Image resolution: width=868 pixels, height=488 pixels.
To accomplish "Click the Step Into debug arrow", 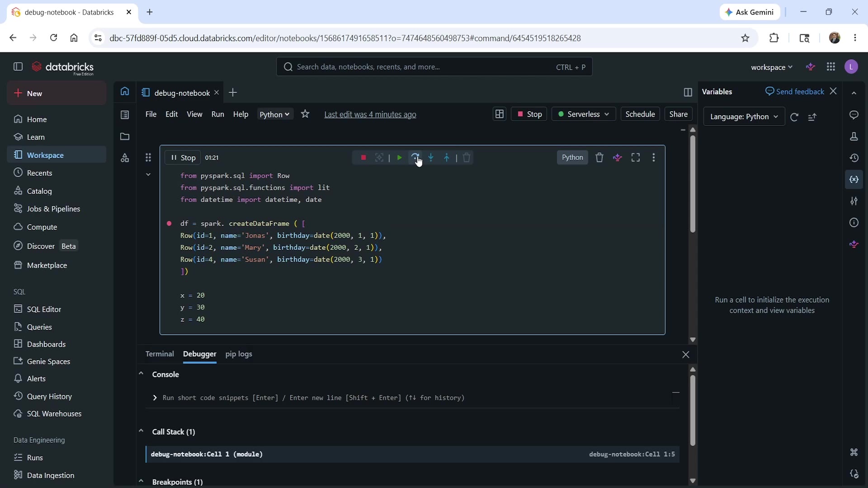I will 431,158.
